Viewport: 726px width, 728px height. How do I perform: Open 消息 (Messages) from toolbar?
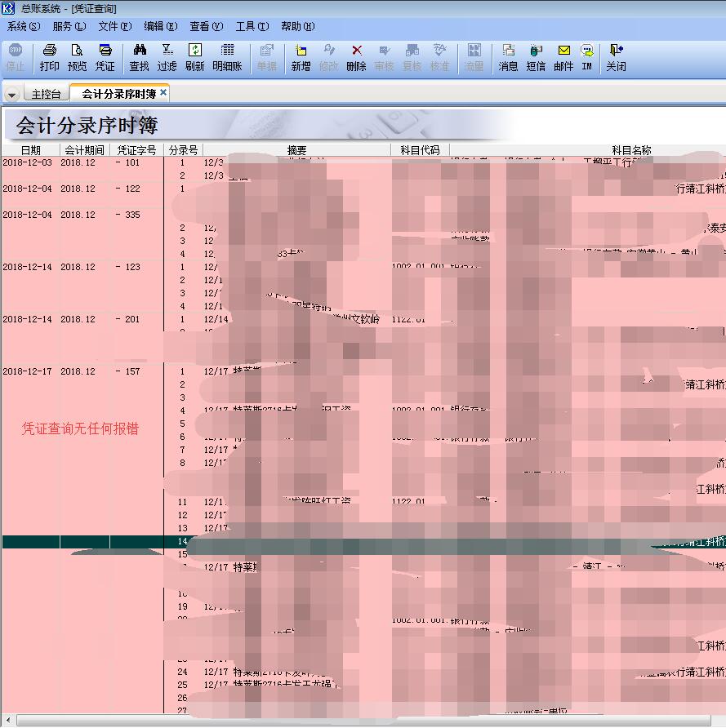pyautogui.click(x=508, y=58)
